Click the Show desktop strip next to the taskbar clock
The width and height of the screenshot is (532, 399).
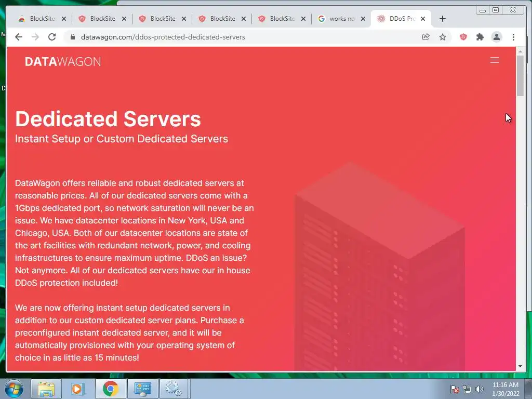[x=528, y=389]
